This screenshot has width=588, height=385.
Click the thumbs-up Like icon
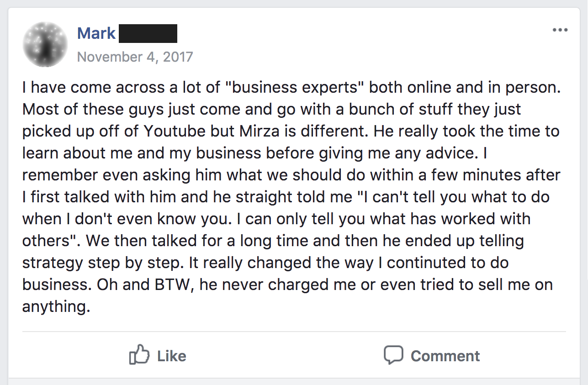pyautogui.click(x=139, y=355)
